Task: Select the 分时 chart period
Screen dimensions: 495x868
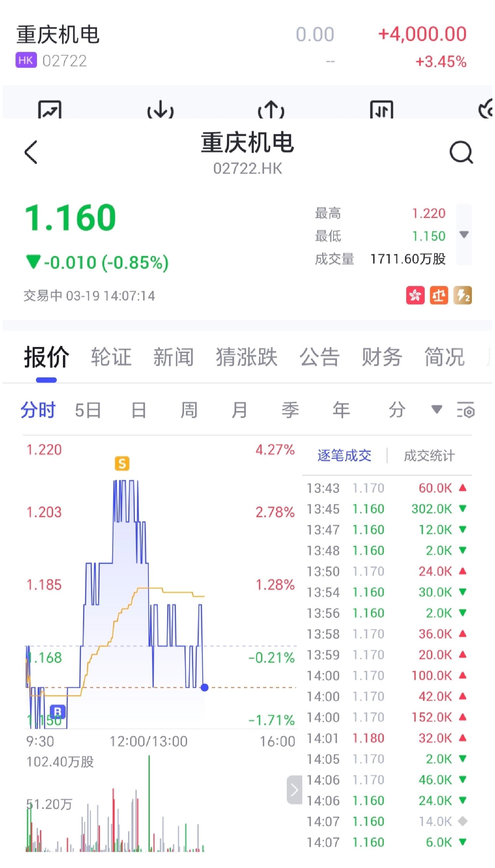Action: 38,410
